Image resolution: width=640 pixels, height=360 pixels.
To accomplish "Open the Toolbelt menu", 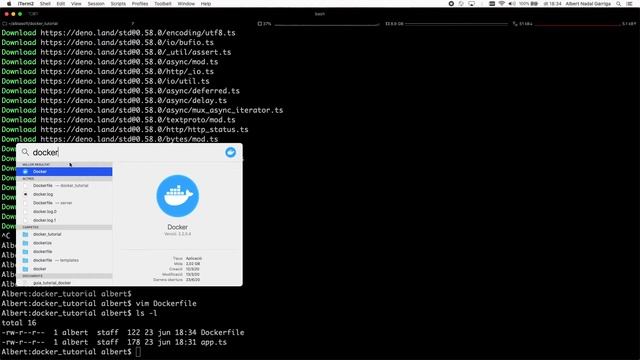I will [163, 4].
